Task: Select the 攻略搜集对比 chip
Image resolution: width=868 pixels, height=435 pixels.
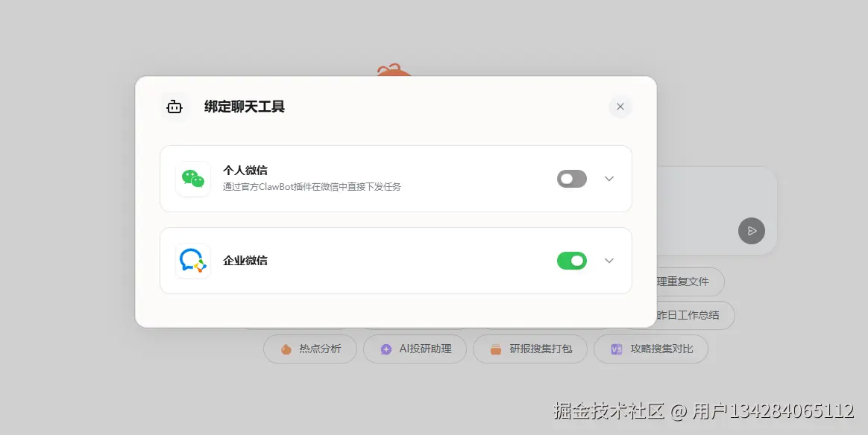Action: point(651,349)
